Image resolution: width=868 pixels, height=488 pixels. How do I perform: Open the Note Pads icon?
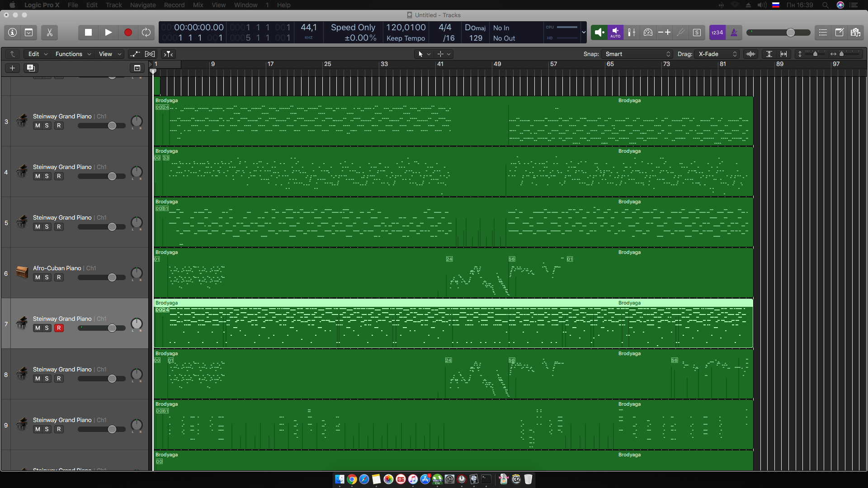click(x=839, y=33)
